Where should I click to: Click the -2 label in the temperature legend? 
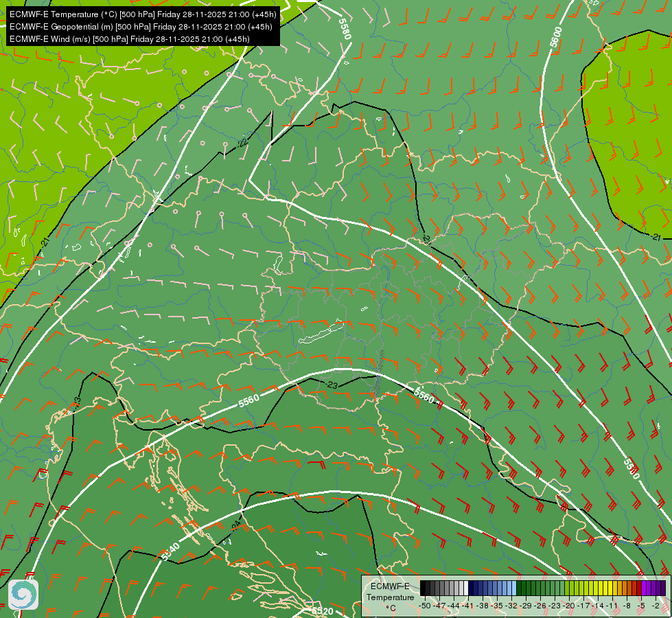[656, 606]
